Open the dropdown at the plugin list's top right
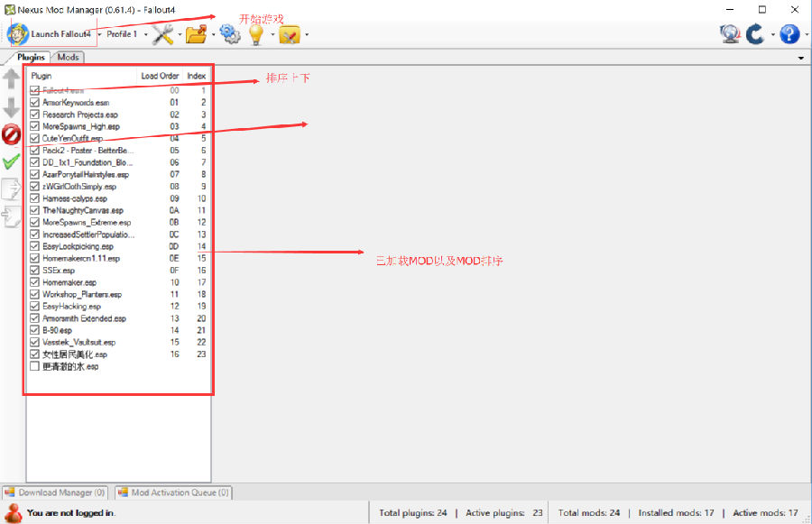This screenshot has width=812, height=524. click(801, 56)
